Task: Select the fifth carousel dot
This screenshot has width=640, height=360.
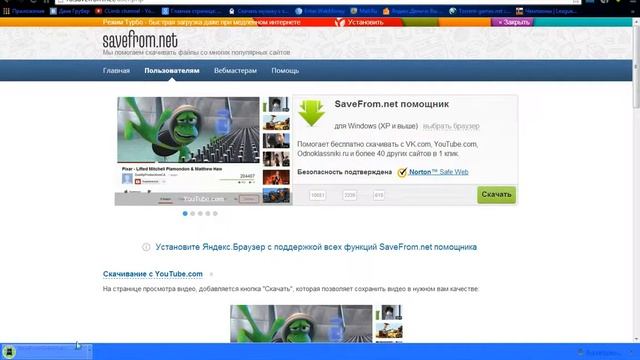Action: pyautogui.click(x=215, y=213)
